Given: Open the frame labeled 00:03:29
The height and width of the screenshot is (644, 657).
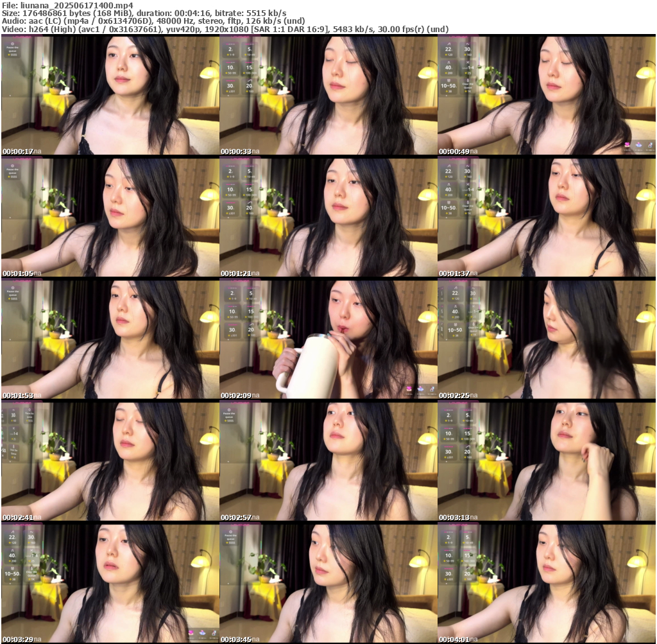Looking at the screenshot, I should [110, 584].
